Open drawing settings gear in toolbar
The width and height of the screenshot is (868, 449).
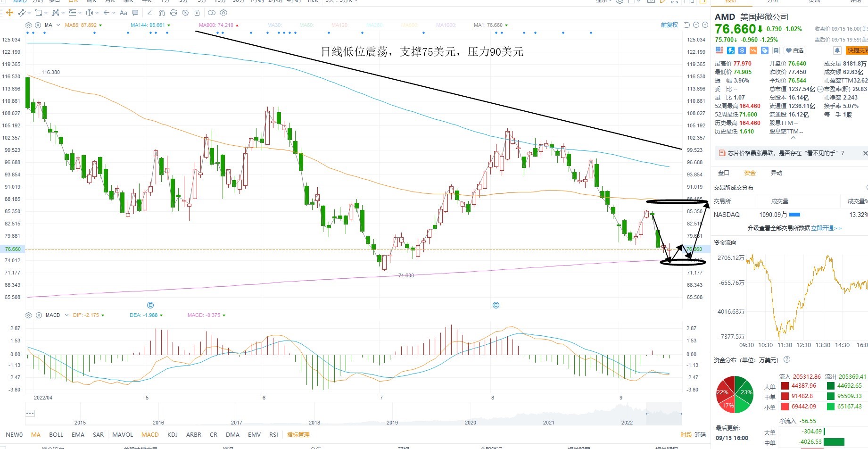223,13
